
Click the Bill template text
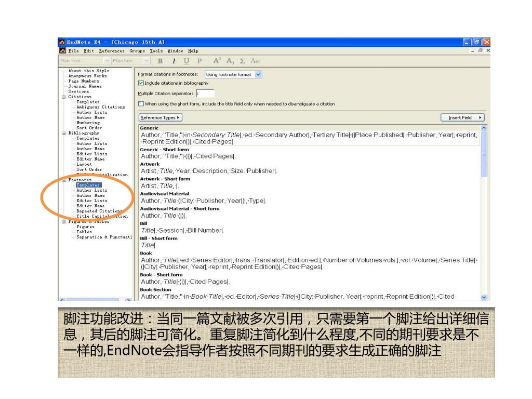[x=182, y=230]
